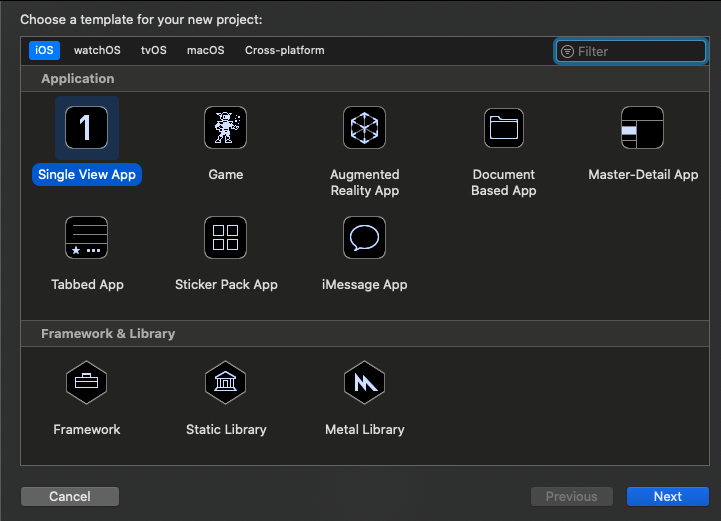
Task: Click the Metal Library label
Action: click(x=365, y=429)
